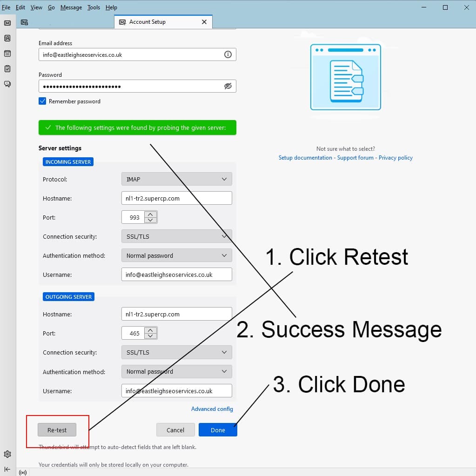Viewport: 476px width, 476px height.
Task: Open the Advanced config link
Action: pos(212,409)
